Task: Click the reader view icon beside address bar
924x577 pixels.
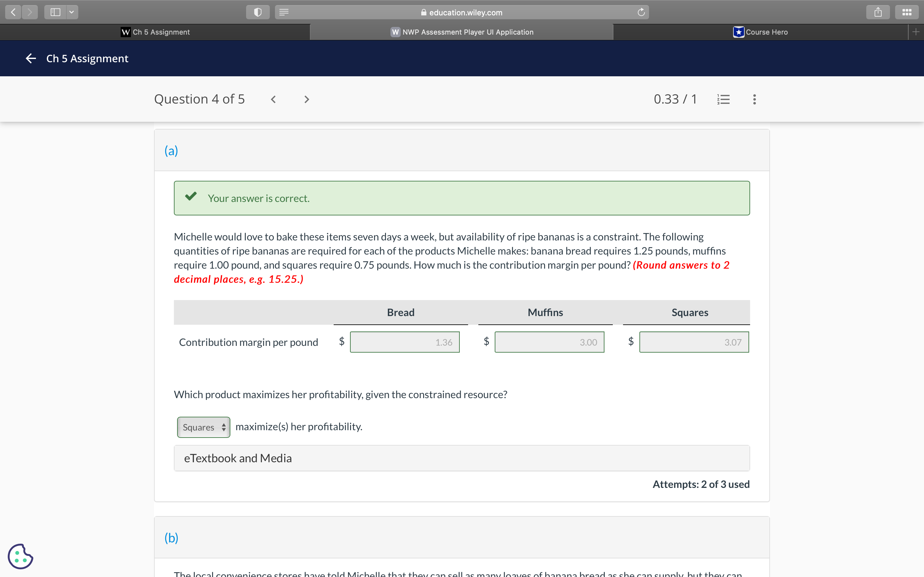Action: coord(284,12)
